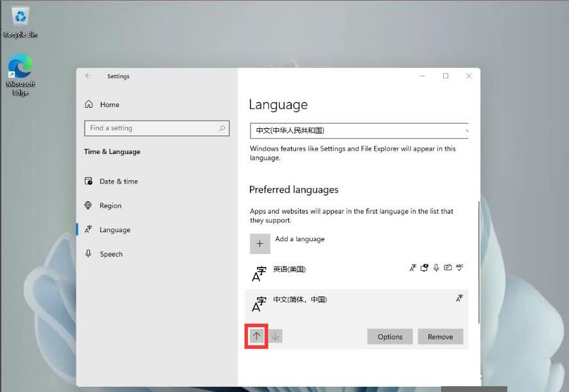Go back using the Settings back arrow
The width and height of the screenshot is (569, 392).
coord(88,76)
